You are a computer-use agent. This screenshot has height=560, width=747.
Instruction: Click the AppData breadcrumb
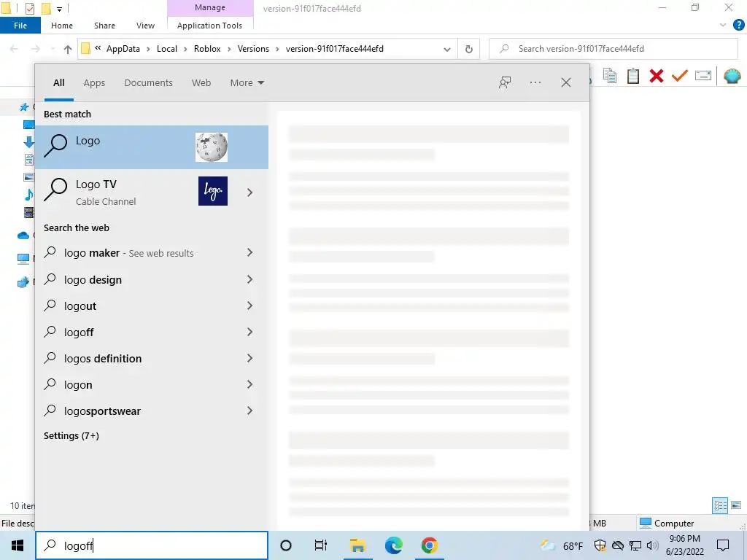[123, 49]
